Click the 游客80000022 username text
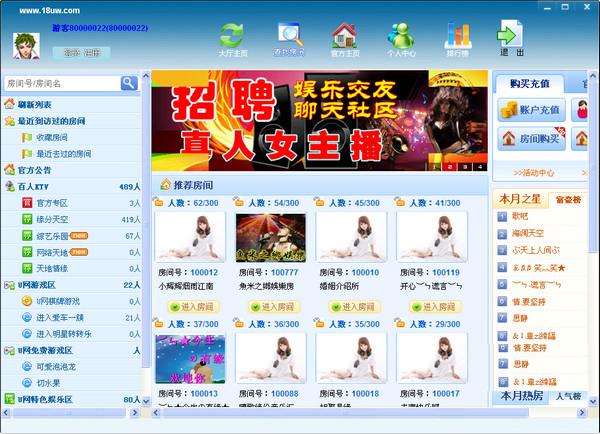This screenshot has height=434, width=600. (100, 28)
